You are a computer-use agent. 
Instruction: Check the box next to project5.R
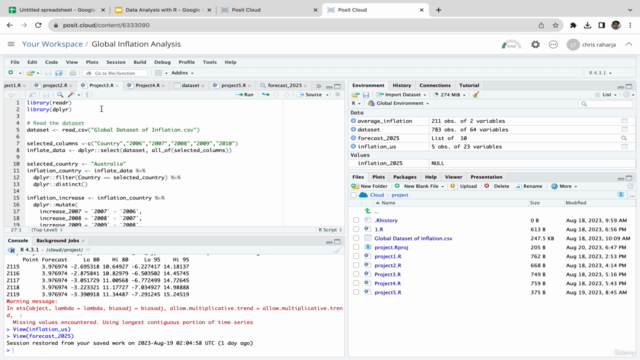tap(356, 292)
